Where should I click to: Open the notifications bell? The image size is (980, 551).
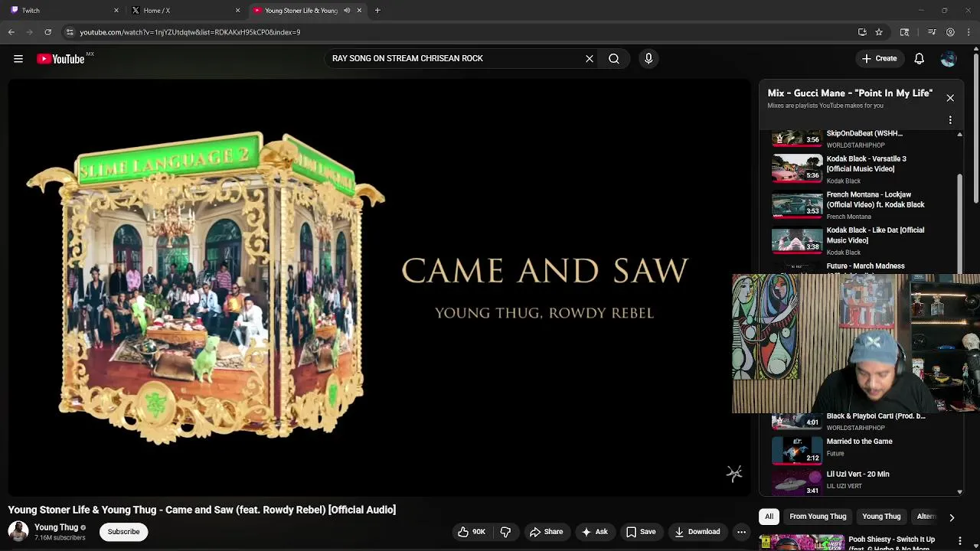point(920,59)
